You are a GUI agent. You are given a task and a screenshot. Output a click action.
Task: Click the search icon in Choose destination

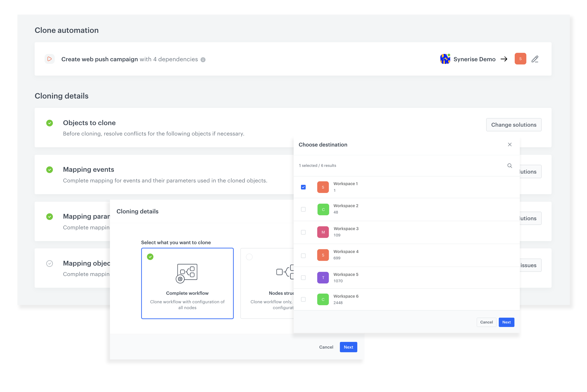click(x=510, y=166)
